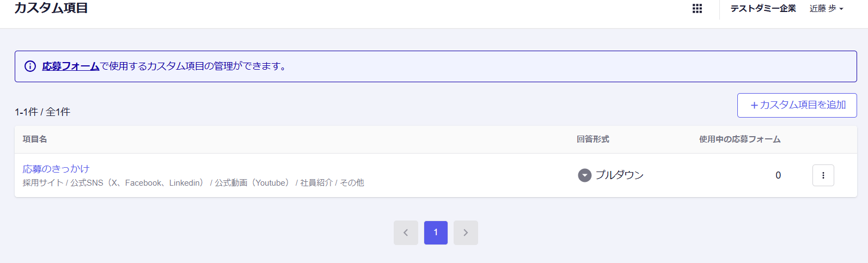
Task: Expand the 近藤 歩 user menu
Action: click(x=826, y=9)
